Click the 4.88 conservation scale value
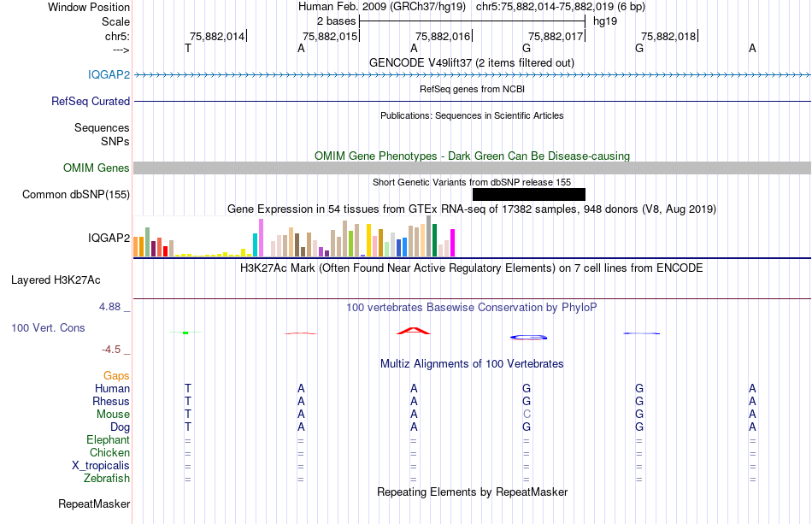This screenshot has height=524, width=812. click(x=109, y=307)
